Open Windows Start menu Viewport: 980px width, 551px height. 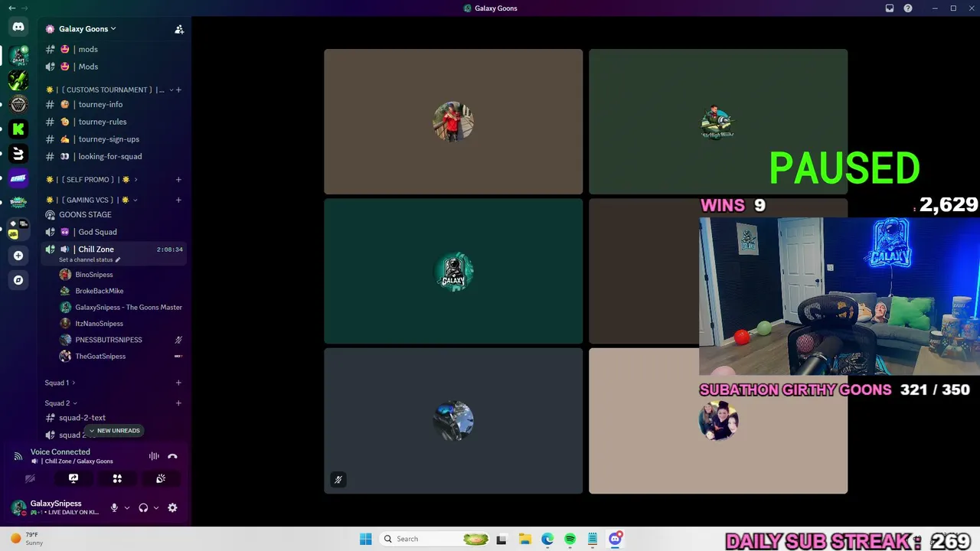click(x=366, y=539)
